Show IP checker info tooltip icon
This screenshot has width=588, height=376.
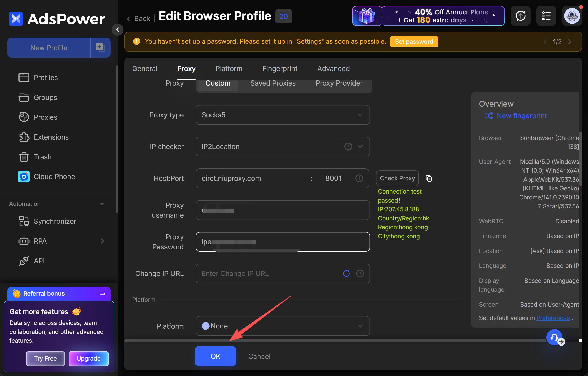pyautogui.click(x=348, y=147)
